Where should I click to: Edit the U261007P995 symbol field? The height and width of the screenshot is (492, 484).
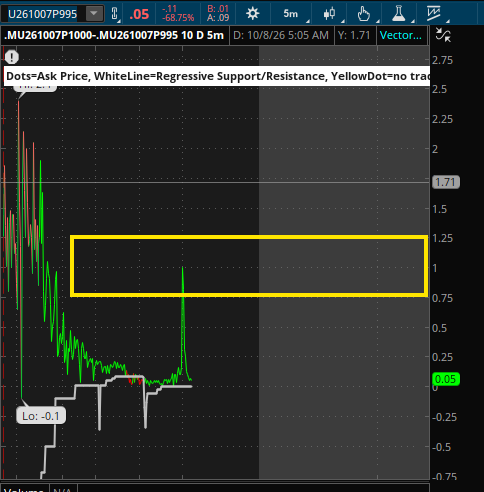[x=43, y=14]
